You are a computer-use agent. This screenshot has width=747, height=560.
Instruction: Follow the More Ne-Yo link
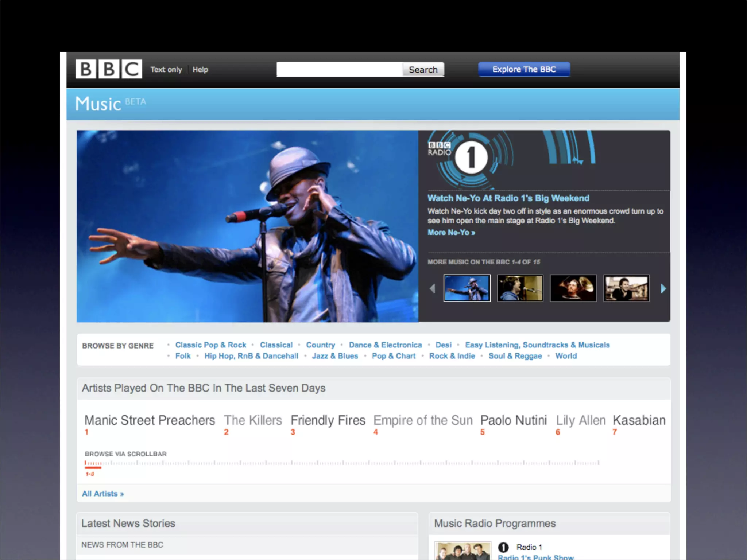pyautogui.click(x=451, y=232)
